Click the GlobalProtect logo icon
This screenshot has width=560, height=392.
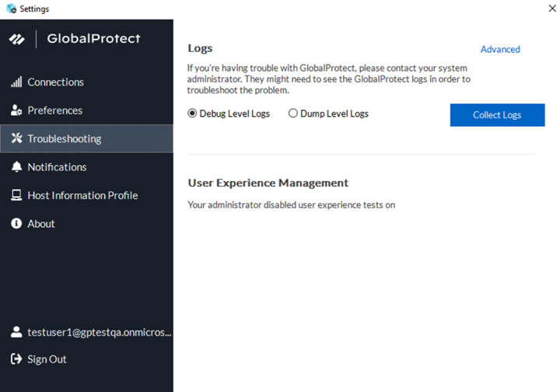17,39
